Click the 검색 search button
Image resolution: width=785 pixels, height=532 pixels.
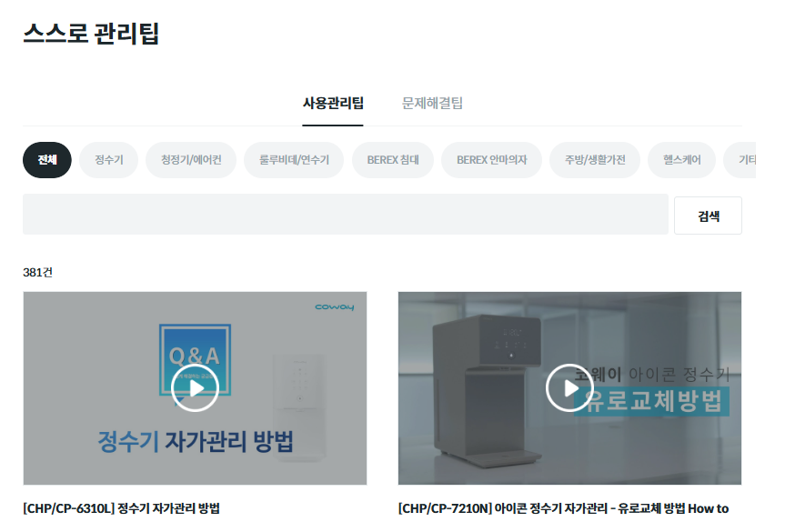[x=708, y=216]
